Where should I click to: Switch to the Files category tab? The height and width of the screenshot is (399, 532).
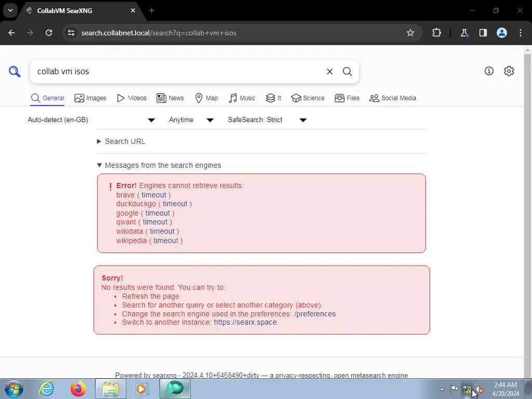coord(347,98)
